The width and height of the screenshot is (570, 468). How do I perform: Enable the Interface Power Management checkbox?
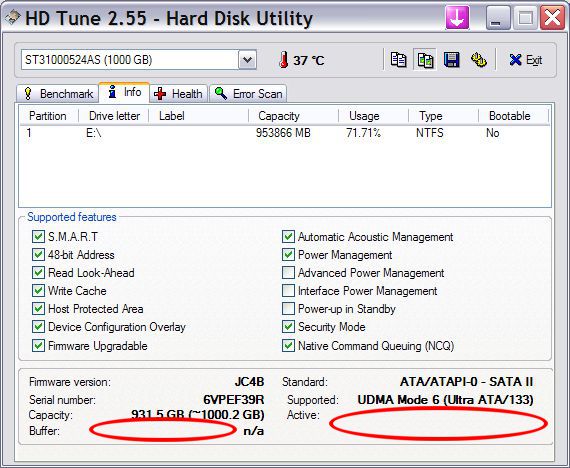coord(288,291)
